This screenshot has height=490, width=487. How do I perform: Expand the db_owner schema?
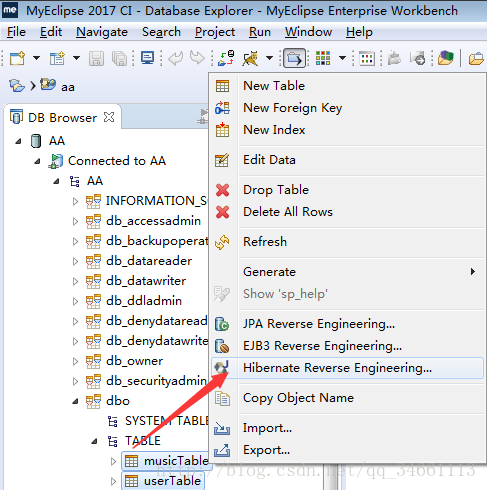pyautogui.click(x=75, y=361)
